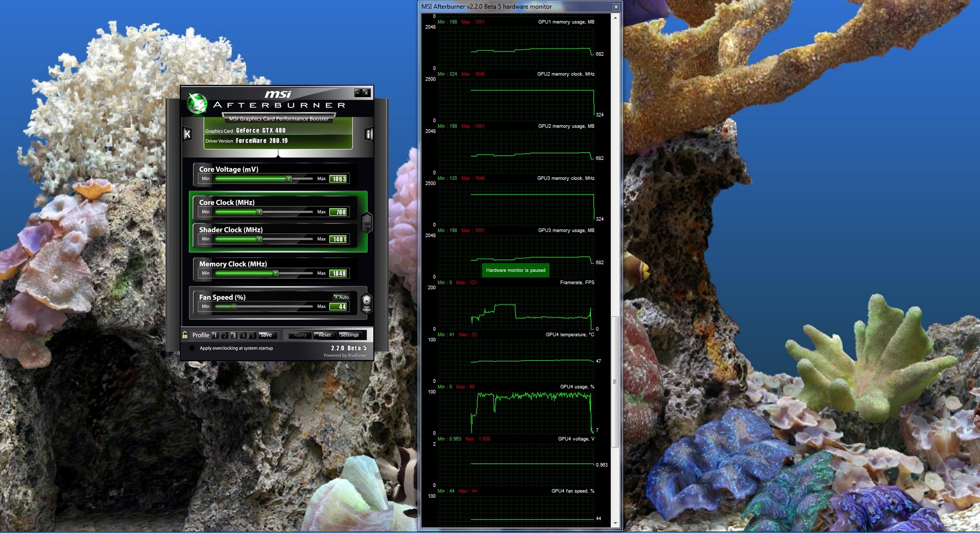
Task: Click the 'GPU2 memory usage, MB' label
Action: (566, 126)
